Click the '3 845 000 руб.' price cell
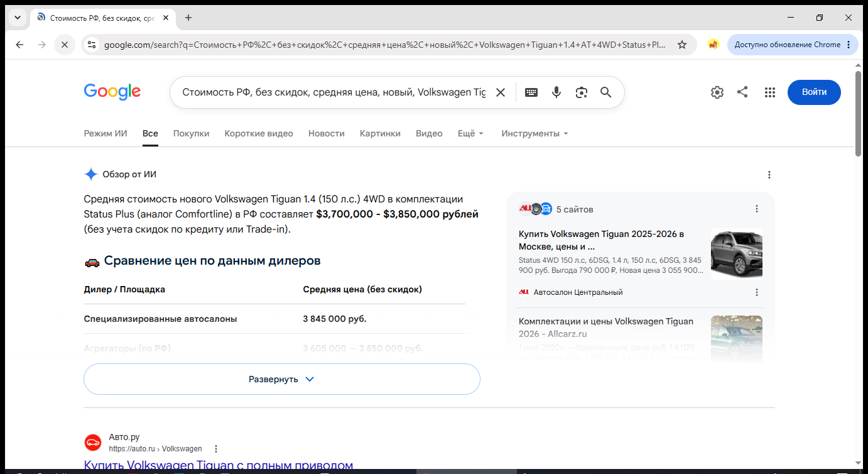Screen dimensions: 868x474 coord(335,319)
